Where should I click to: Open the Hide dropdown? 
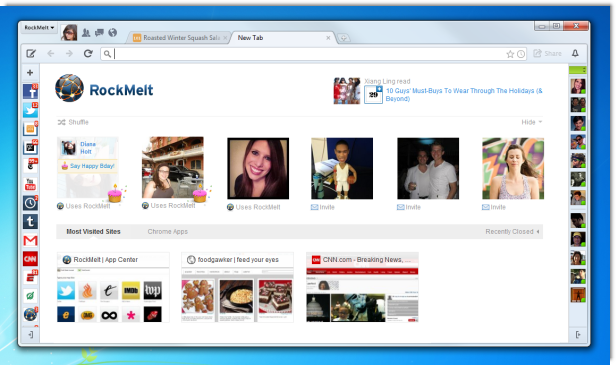point(532,122)
